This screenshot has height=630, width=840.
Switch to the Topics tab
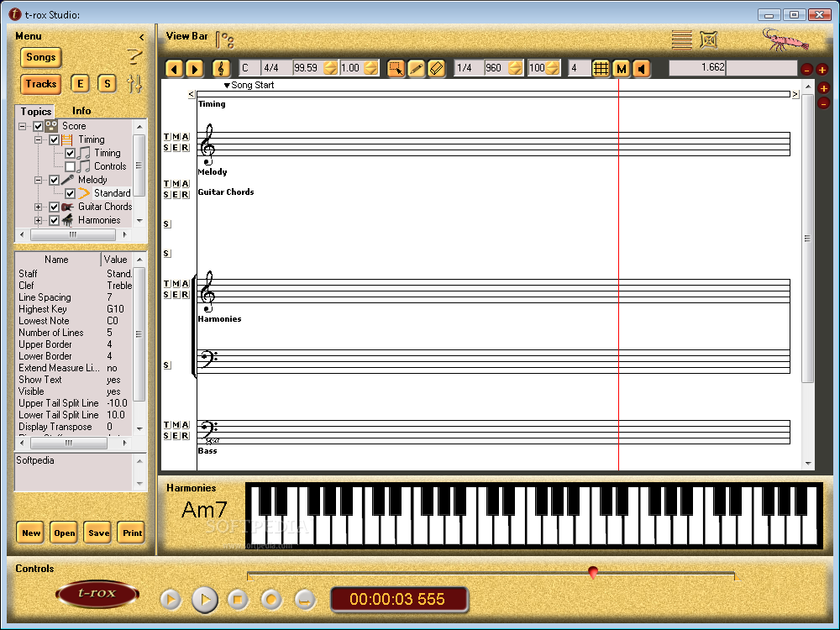[35, 112]
